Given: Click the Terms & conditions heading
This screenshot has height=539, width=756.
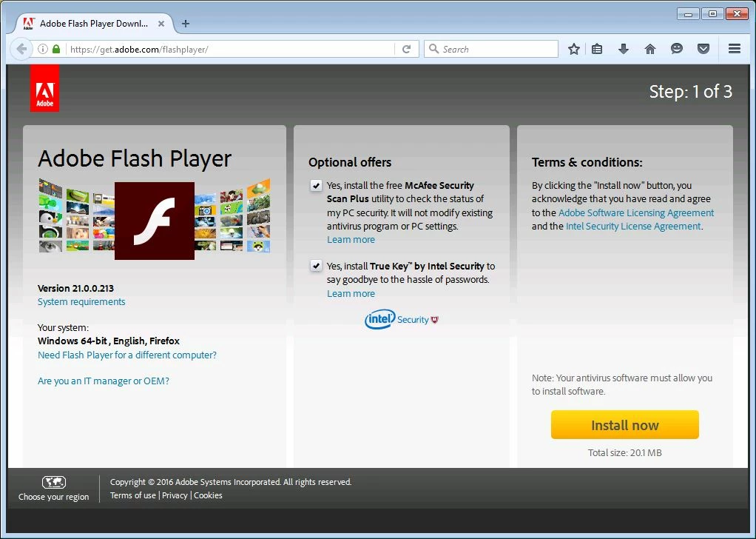Looking at the screenshot, I should tap(587, 163).
